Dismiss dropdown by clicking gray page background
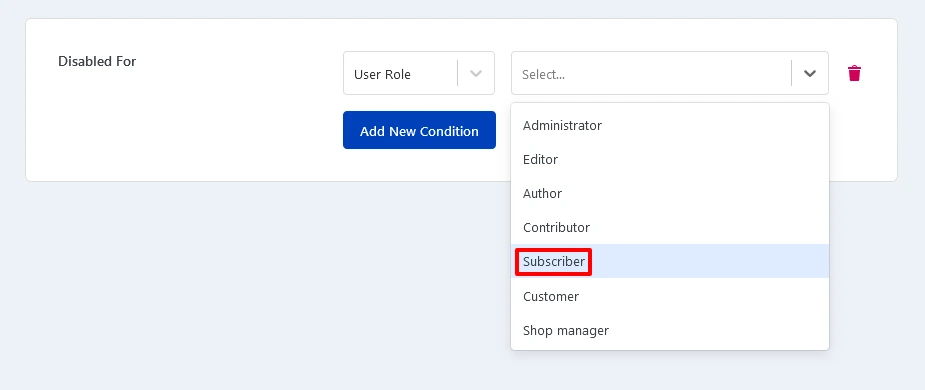Screen dimensions: 925x390 coord(236,283)
